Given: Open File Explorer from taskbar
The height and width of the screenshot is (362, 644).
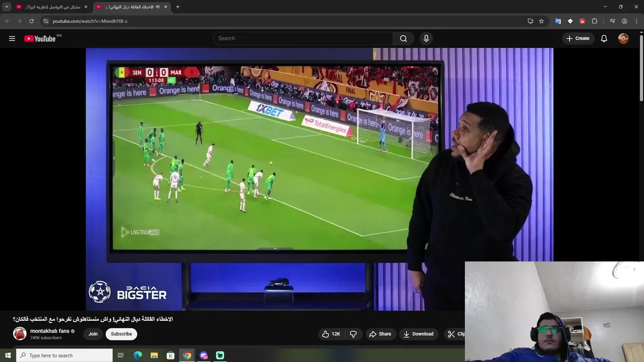Looking at the screenshot, I should 154,355.
